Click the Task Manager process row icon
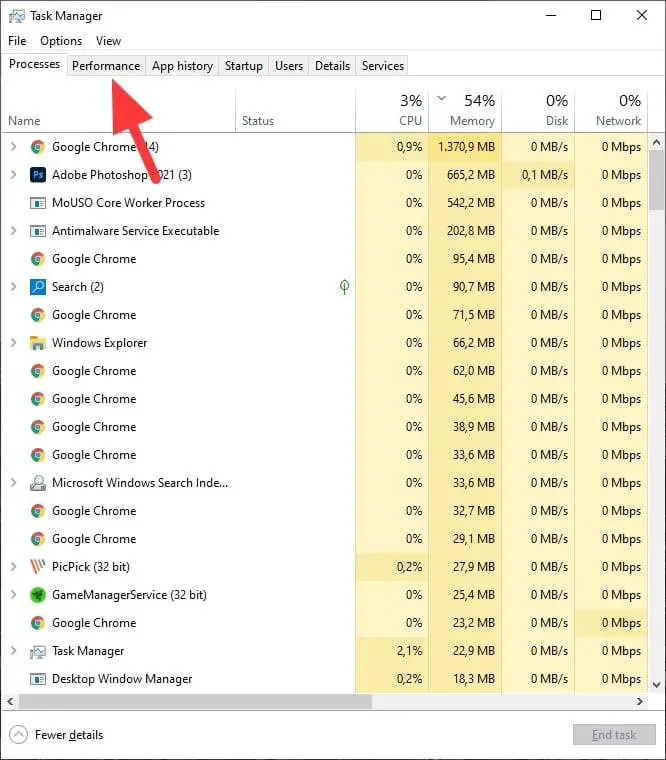 (x=38, y=651)
